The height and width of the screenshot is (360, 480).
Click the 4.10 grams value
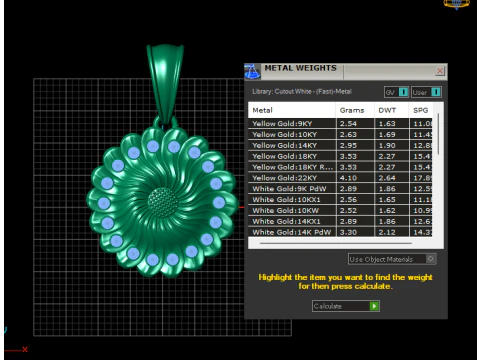(348, 178)
